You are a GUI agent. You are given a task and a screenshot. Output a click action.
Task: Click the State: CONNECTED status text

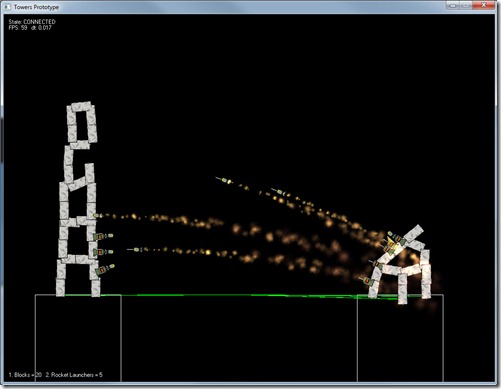coord(32,22)
